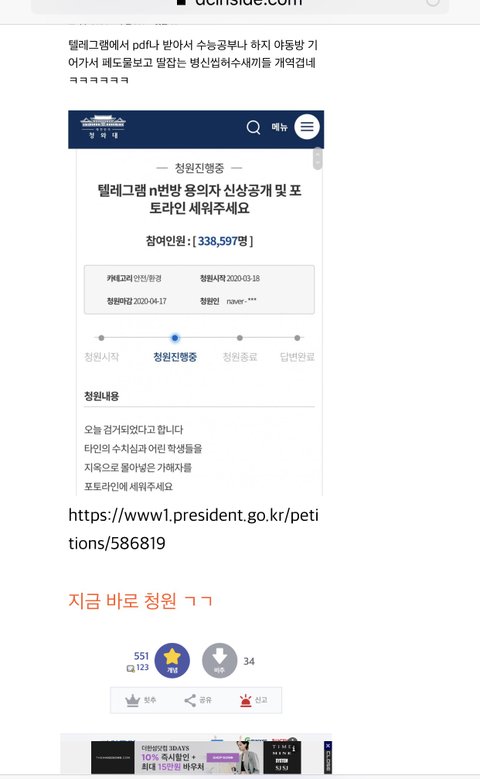Image resolution: width=480 pixels, height=779 pixels.
Task: Tap the small icon beside count 123
Action: point(131,668)
